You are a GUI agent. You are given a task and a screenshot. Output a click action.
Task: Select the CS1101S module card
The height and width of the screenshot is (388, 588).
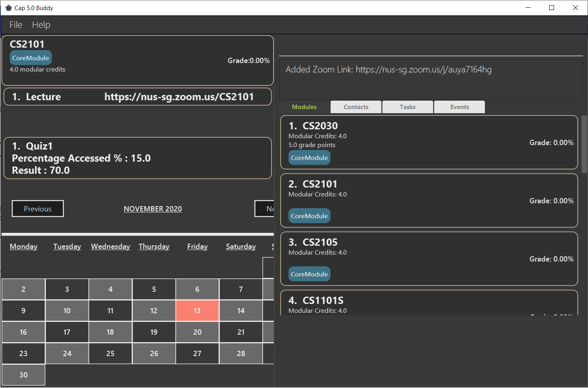pos(429,303)
